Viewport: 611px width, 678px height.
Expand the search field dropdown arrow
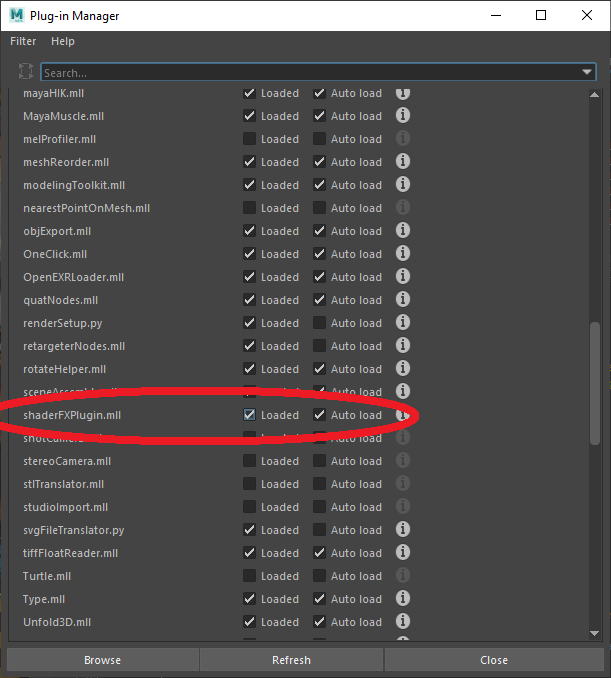click(587, 73)
